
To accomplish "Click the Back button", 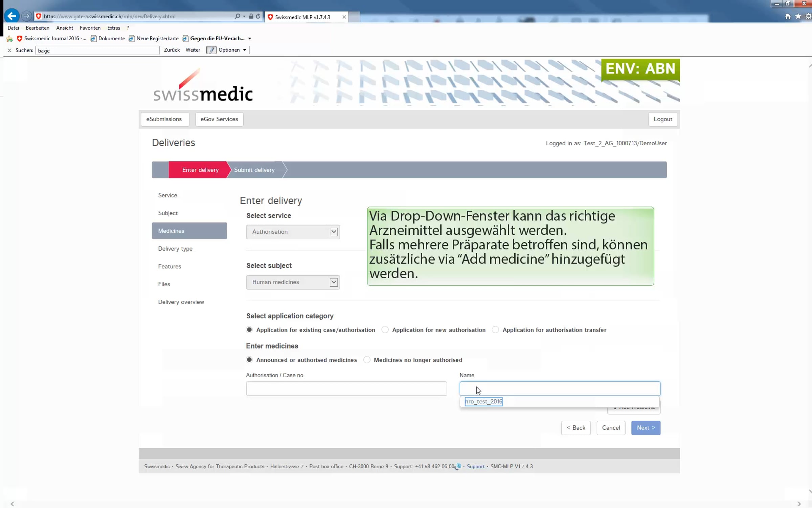I will pos(576,428).
